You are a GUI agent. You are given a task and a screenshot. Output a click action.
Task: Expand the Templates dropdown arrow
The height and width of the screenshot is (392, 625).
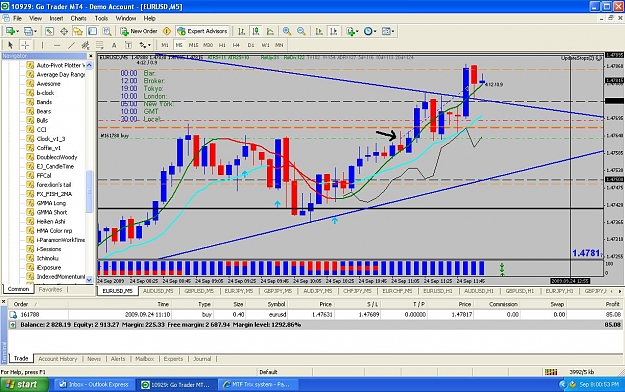(393, 31)
